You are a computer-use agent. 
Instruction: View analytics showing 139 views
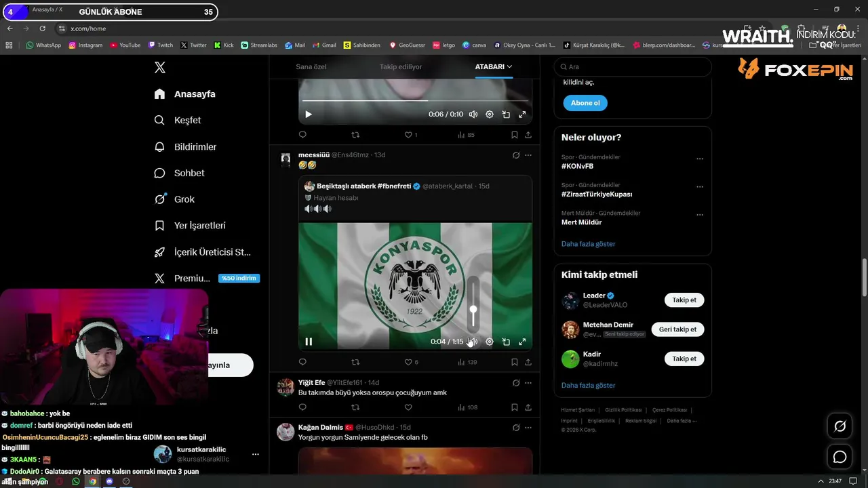pos(468,362)
